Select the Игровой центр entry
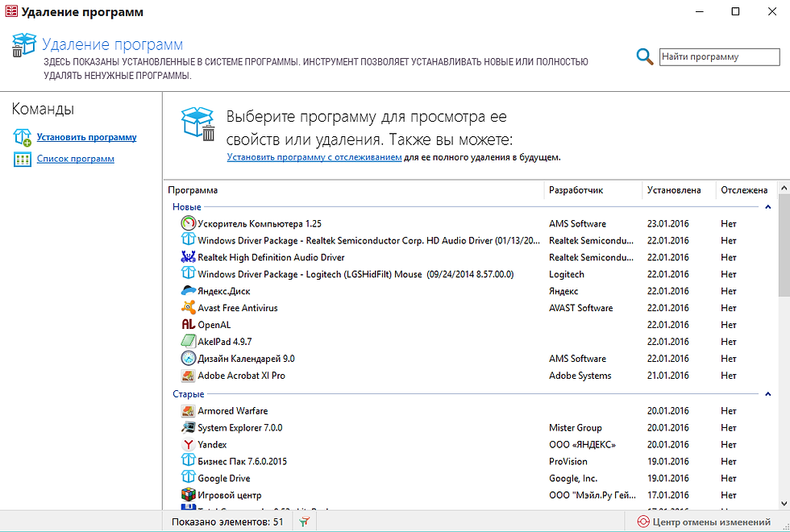 pos(471,495)
